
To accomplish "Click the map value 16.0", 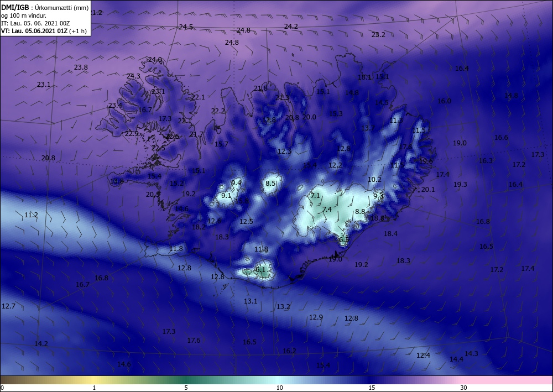I will (x=445, y=101).
